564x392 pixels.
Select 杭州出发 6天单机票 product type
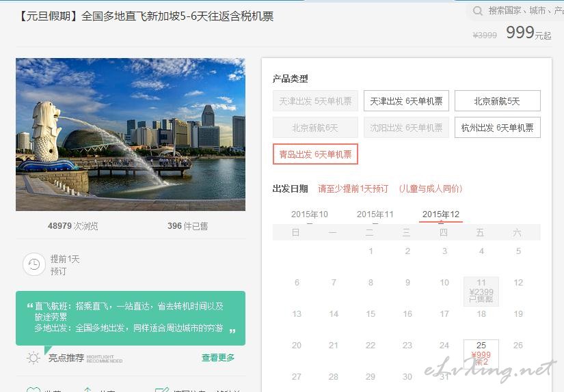[498, 128]
